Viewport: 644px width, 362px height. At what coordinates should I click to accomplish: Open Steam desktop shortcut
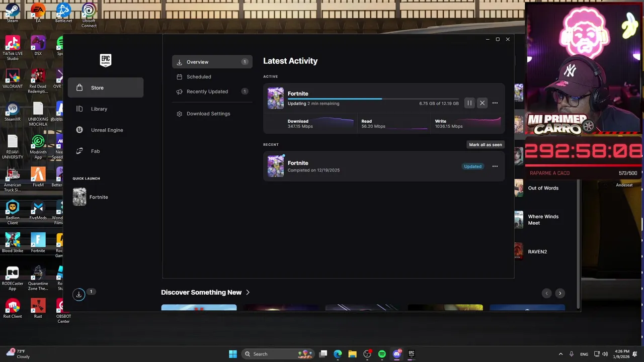tap(13, 13)
